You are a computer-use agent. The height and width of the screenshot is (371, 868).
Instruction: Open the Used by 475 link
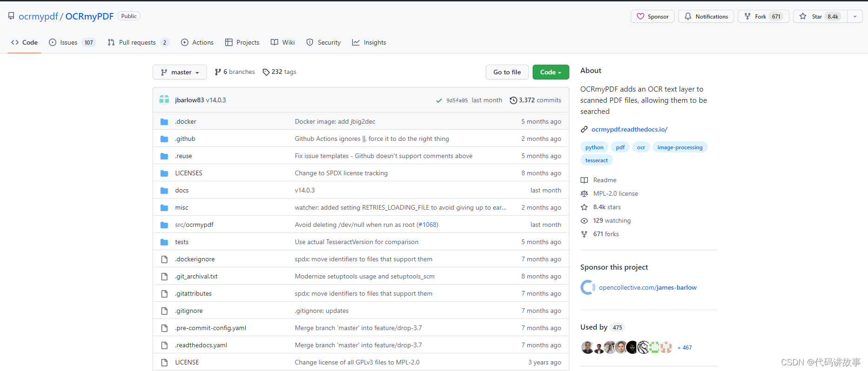click(x=602, y=327)
